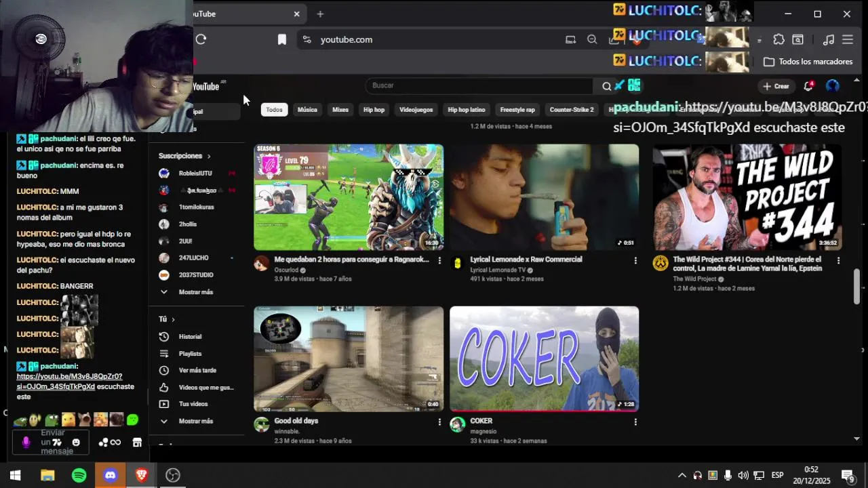Open options menu for Lyrical Lemonade video

click(x=635, y=260)
